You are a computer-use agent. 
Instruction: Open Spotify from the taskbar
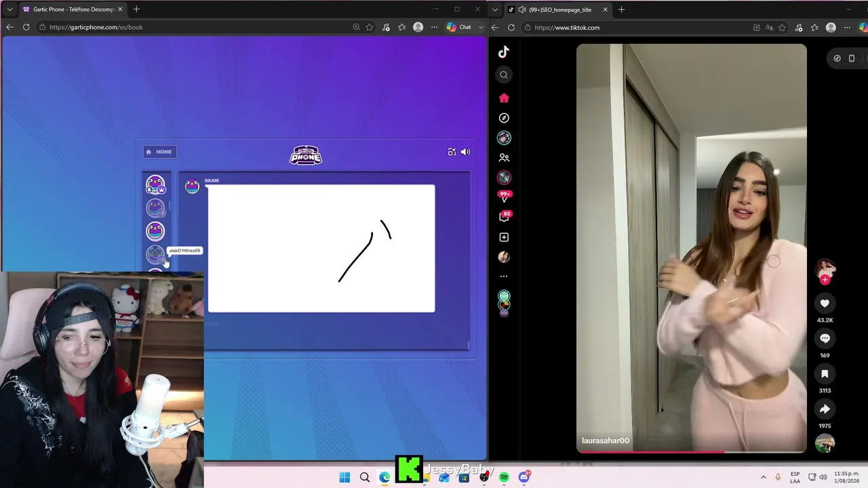click(x=504, y=477)
